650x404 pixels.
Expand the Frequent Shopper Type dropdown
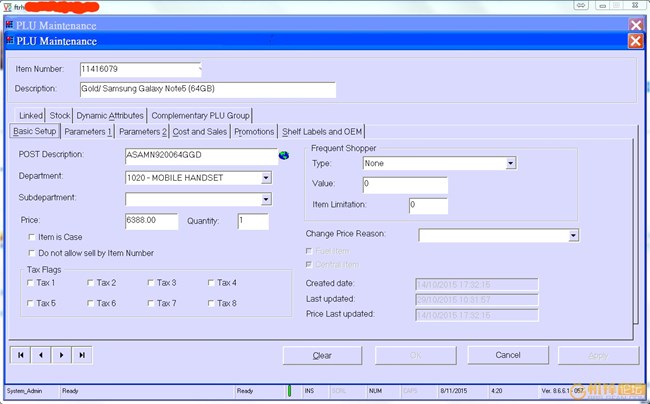510,163
